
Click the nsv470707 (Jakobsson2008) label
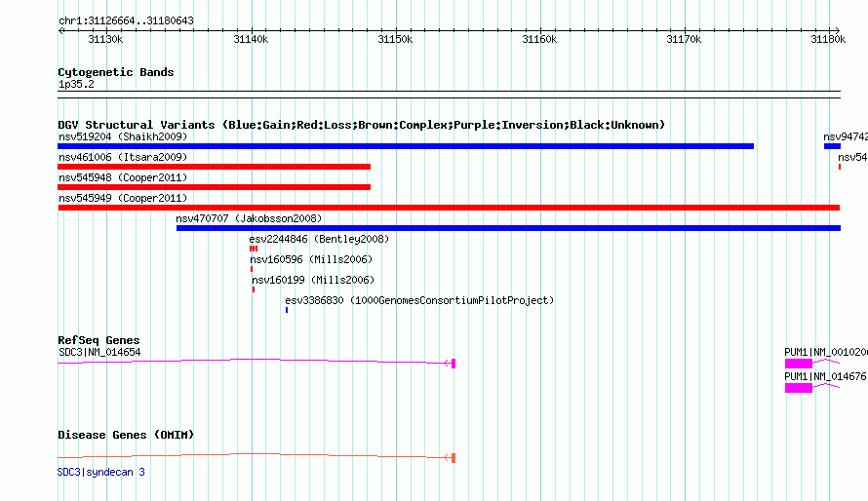pyautogui.click(x=249, y=218)
